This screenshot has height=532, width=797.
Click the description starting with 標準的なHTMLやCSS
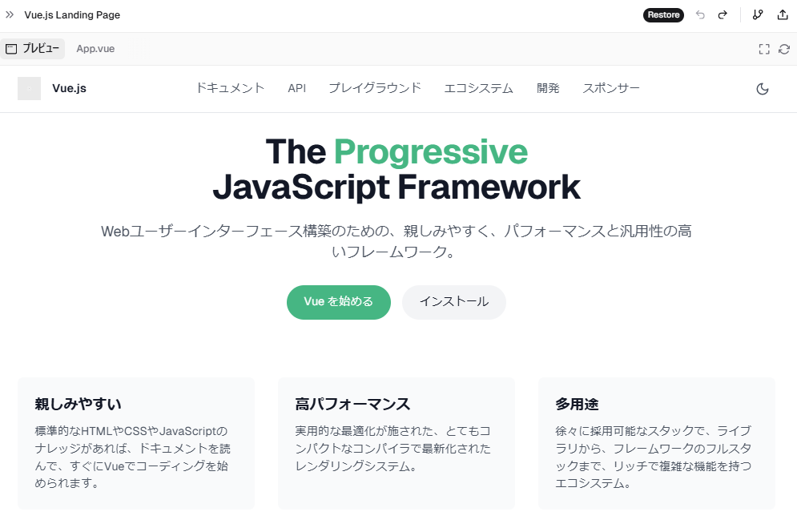point(132,457)
